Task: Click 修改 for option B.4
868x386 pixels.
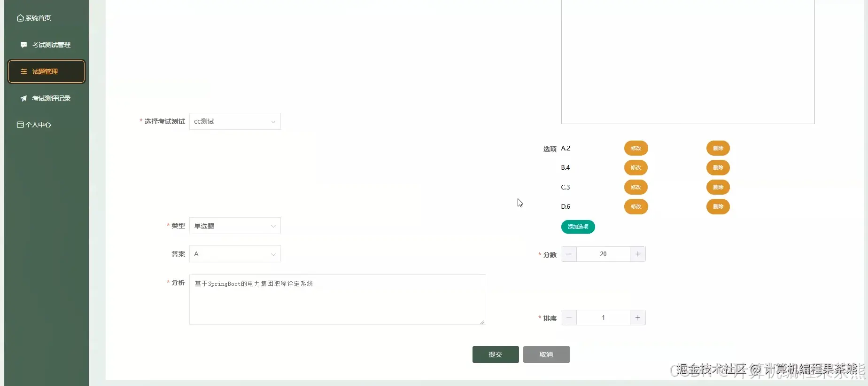Action: (636, 167)
